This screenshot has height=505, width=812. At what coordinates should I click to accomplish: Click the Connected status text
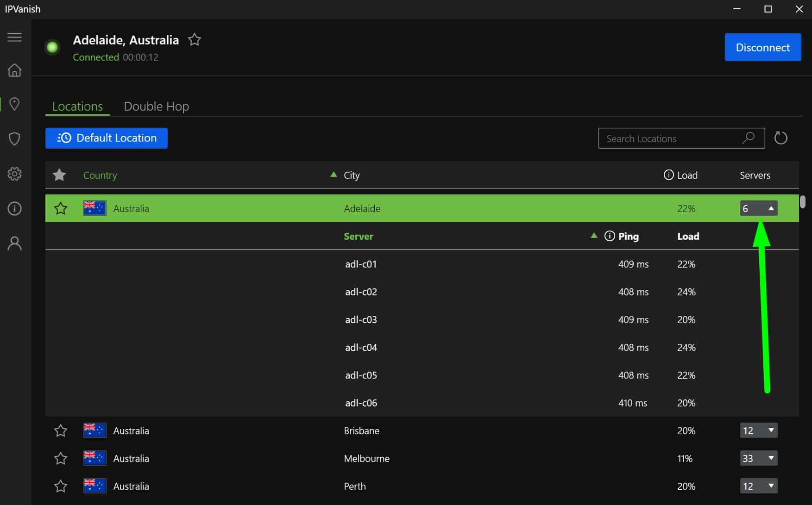tap(96, 57)
